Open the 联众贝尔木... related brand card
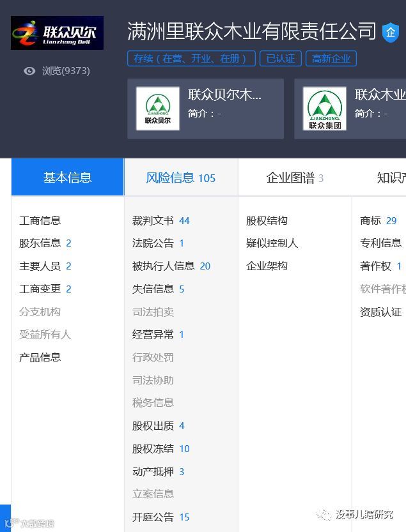This screenshot has height=532, width=406. pyautogui.click(x=205, y=109)
